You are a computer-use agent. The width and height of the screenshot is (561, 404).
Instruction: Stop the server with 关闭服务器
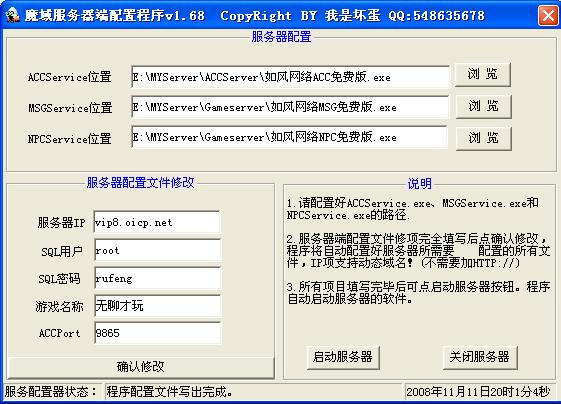click(480, 357)
